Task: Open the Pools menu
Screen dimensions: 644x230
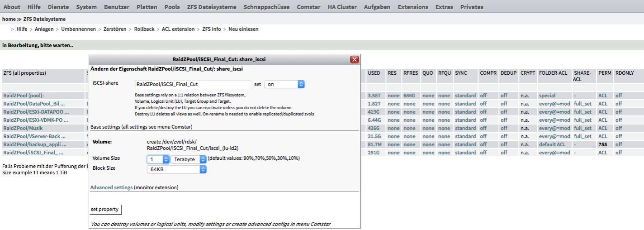Action: (172, 7)
